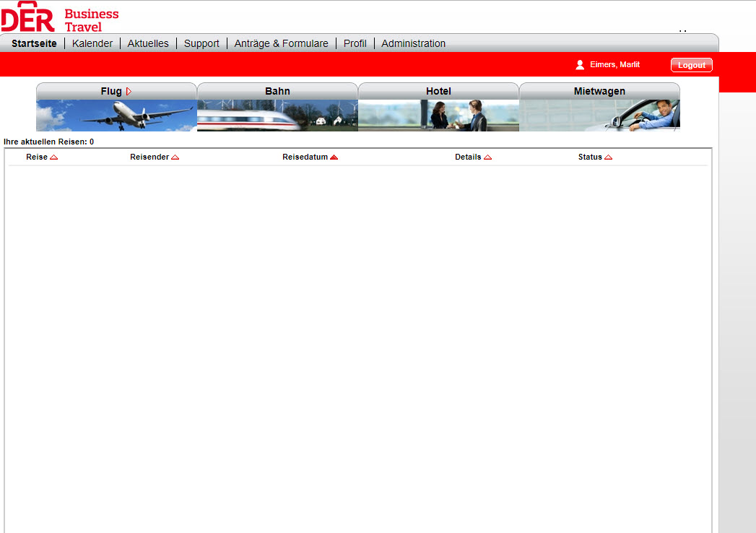Click the Reisedatum column header text
This screenshot has width=756, height=533.
click(x=305, y=157)
